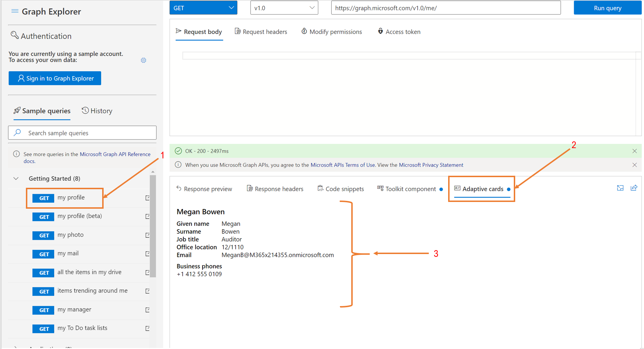Select GET all the items in my drive
The height and width of the screenshot is (349, 644).
77,272
